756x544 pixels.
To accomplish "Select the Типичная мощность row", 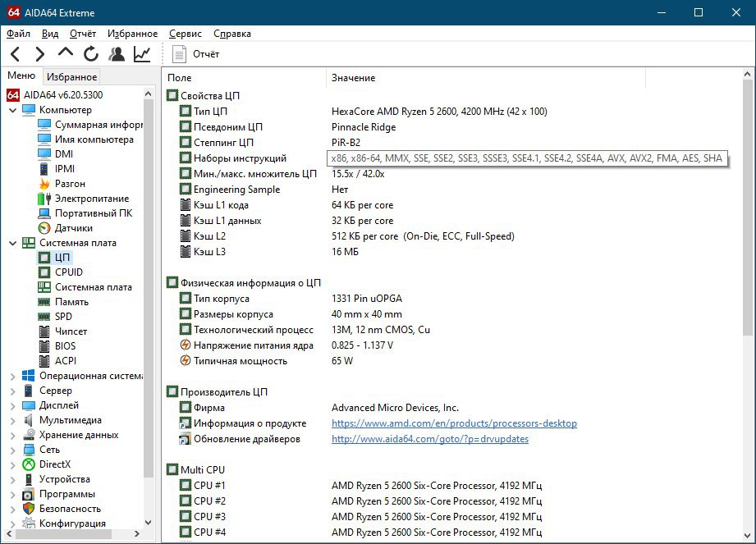I will pos(266,361).
